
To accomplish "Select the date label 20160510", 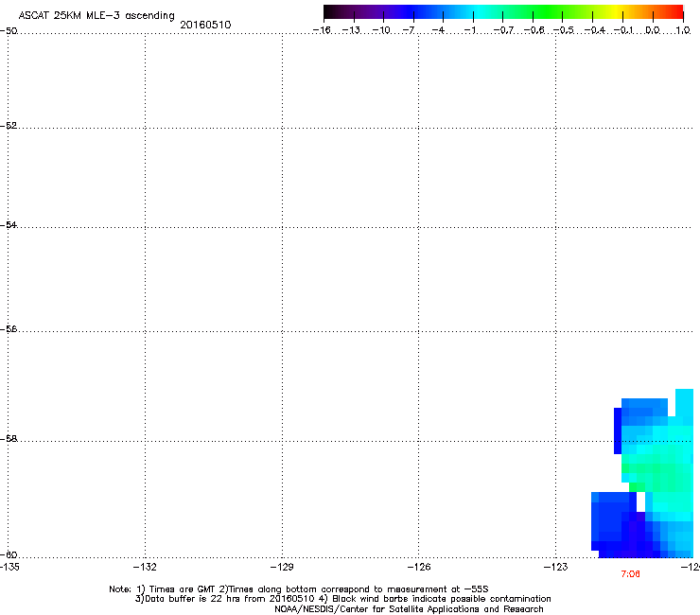I will [205, 25].
